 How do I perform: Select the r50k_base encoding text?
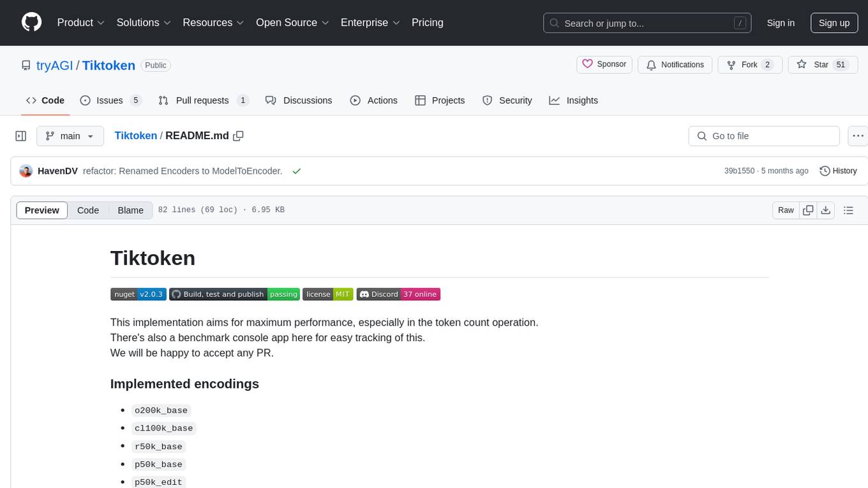158,446
